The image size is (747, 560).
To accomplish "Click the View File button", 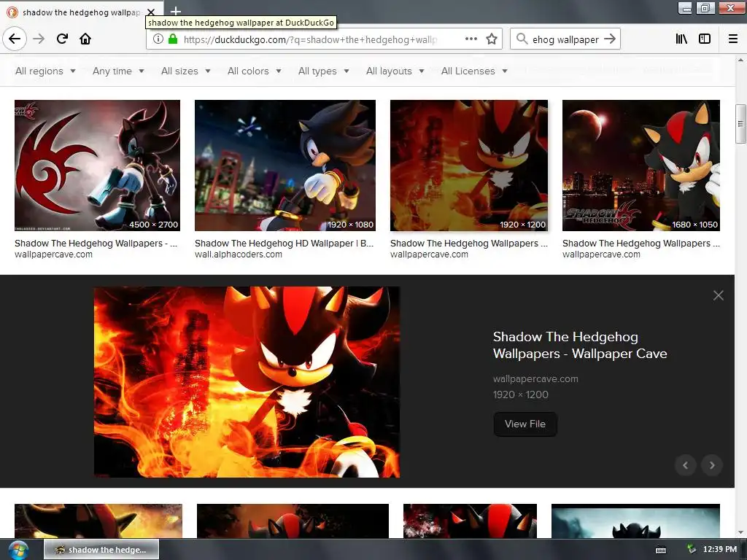I will tap(525, 424).
